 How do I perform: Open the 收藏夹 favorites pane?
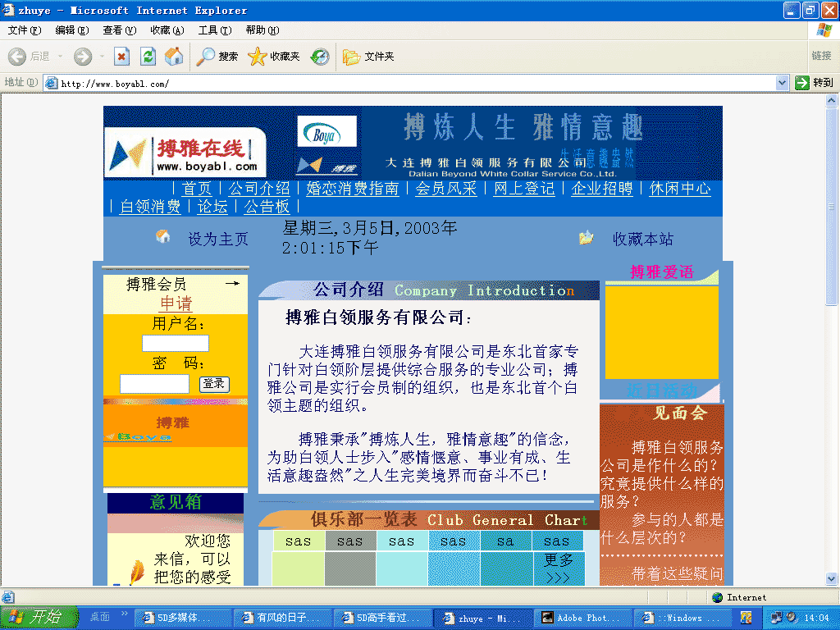tap(274, 57)
